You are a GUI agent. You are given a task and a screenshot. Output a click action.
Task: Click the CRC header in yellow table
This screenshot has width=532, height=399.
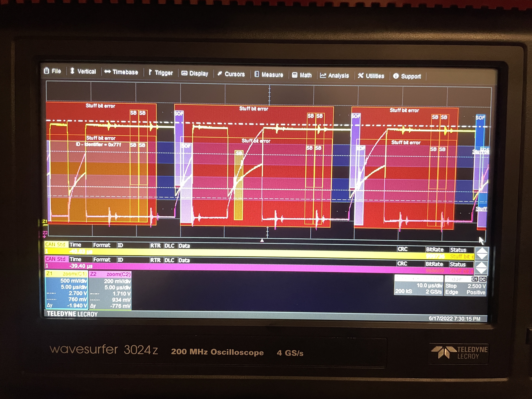click(403, 249)
